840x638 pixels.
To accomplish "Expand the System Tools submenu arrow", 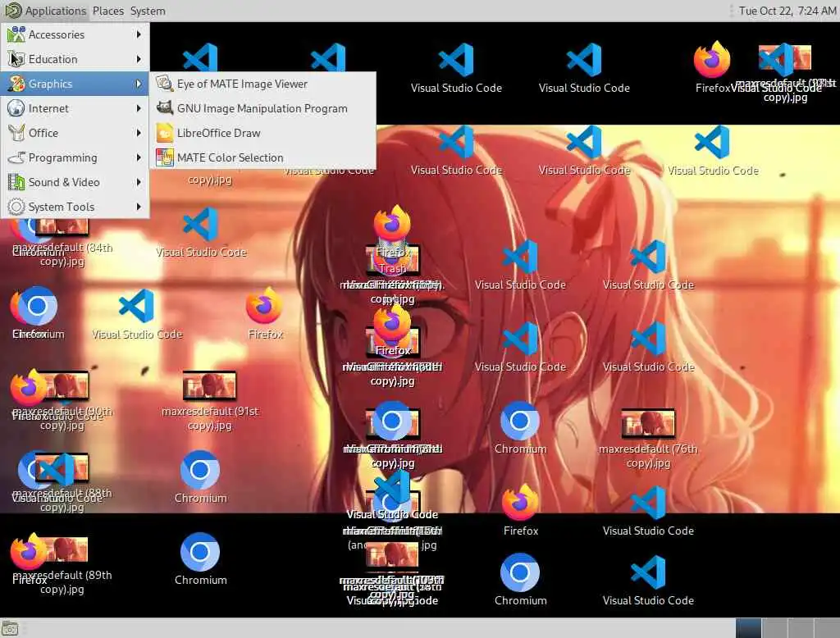I will [139, 207].
